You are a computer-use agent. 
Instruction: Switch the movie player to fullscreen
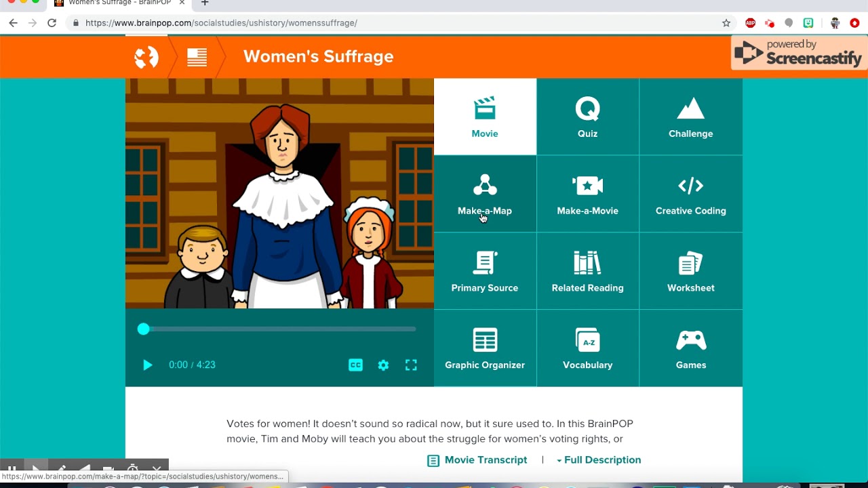pos(411,365)
